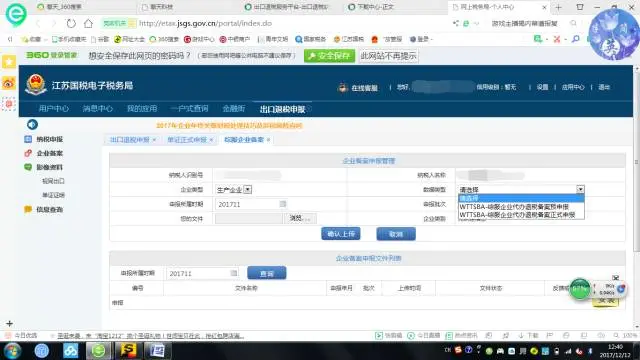This screenshot has width=640, height=360.
Task: Click the 数据类型 dropdown arrow
Action: [580, 189]
